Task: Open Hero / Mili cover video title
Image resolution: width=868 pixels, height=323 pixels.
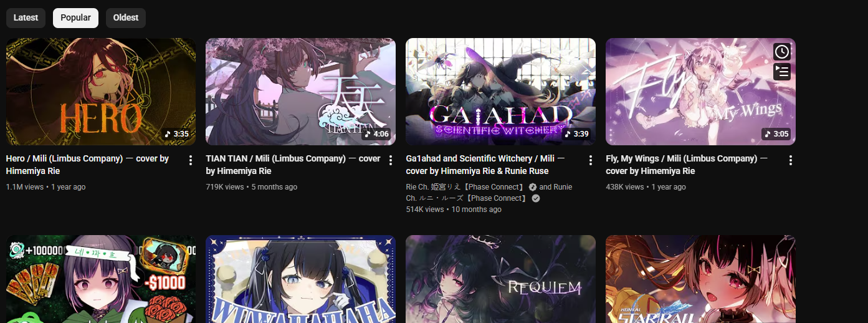Action: 87,165
